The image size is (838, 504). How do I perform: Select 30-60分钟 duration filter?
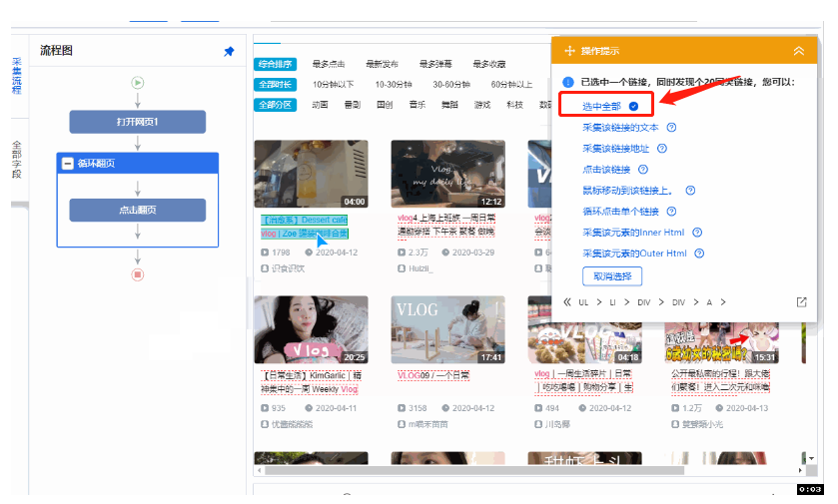pyautogui.click(x=451, y=85)
